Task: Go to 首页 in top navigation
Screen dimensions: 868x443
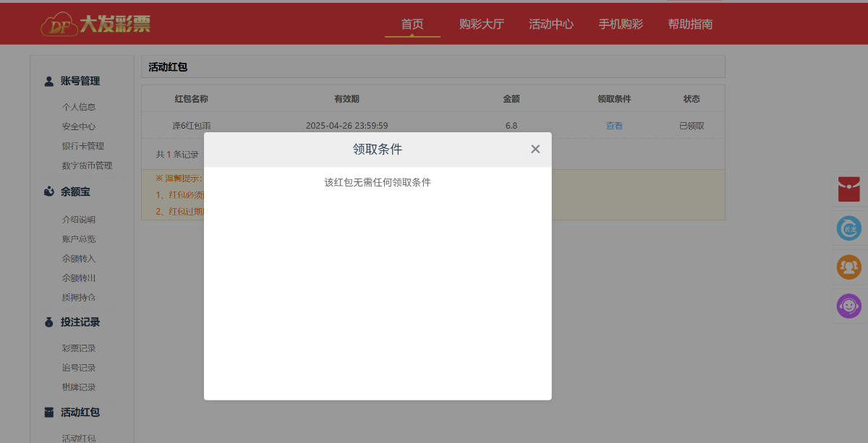Action: [x=412, y=24]
